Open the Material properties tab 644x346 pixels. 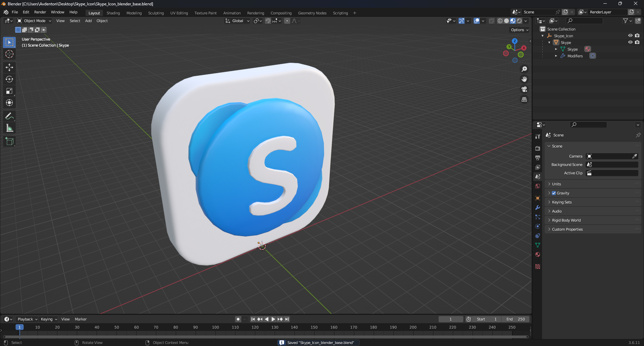(538, 254)
